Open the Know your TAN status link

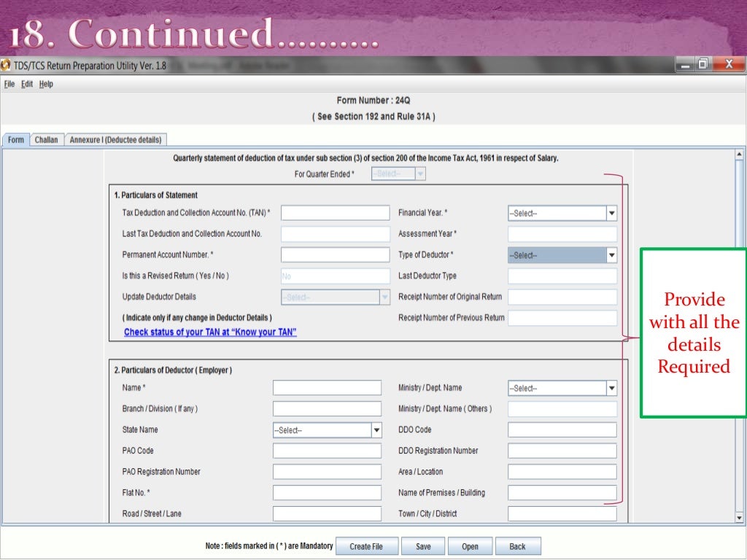[210, 332]
